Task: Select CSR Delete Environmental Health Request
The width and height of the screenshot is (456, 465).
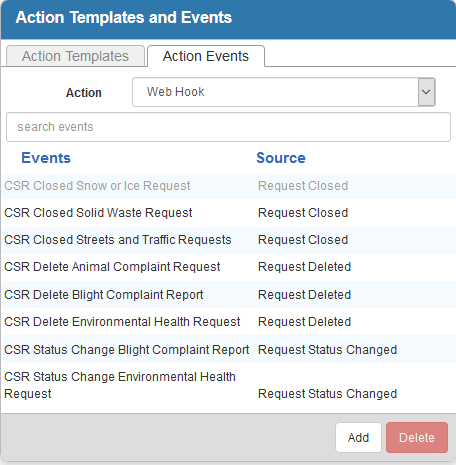Action: point(122,322)
